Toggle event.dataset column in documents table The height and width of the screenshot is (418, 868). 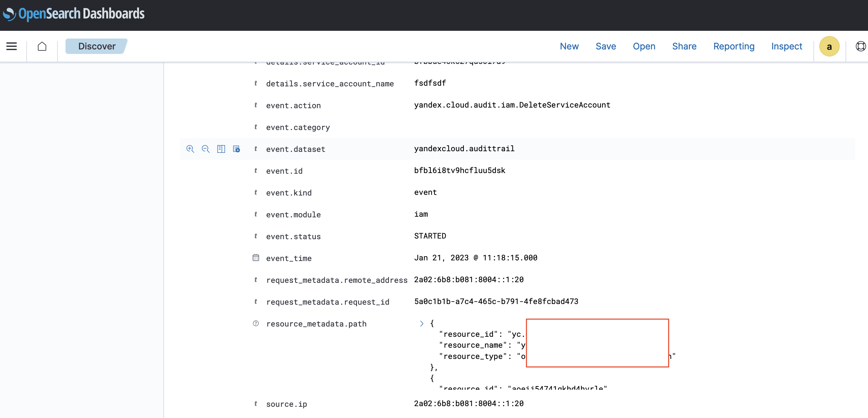coord(221,149)
